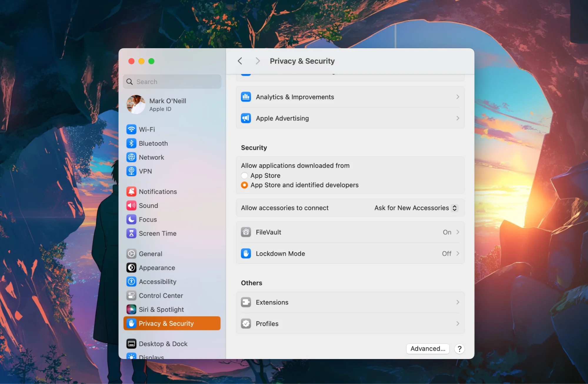Click the Focus mode icon in sidebar
The height and width of the screenshot is (384, 588).
click(131, 219)
